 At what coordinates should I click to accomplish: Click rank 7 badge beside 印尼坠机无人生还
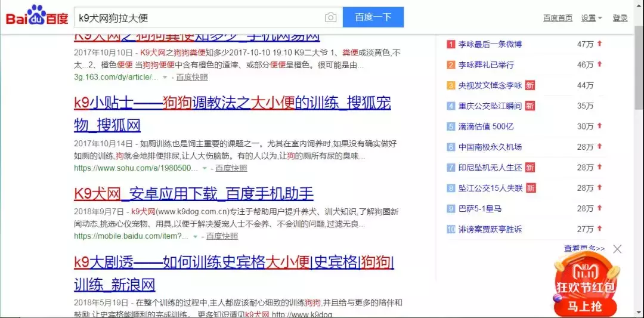point(451,168)
